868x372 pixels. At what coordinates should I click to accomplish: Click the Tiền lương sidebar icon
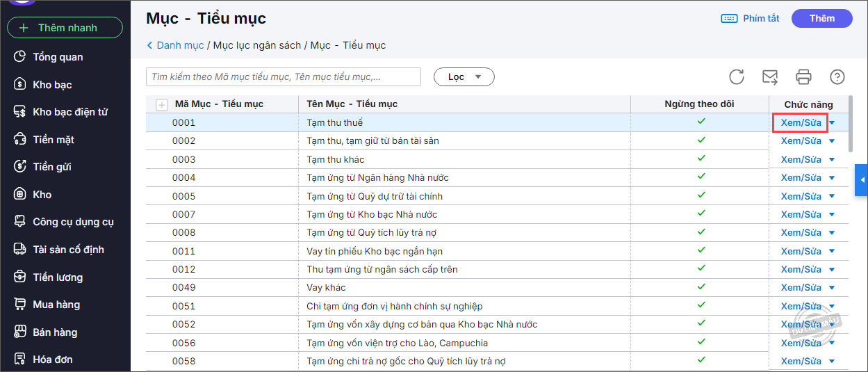tap(20, 277)
